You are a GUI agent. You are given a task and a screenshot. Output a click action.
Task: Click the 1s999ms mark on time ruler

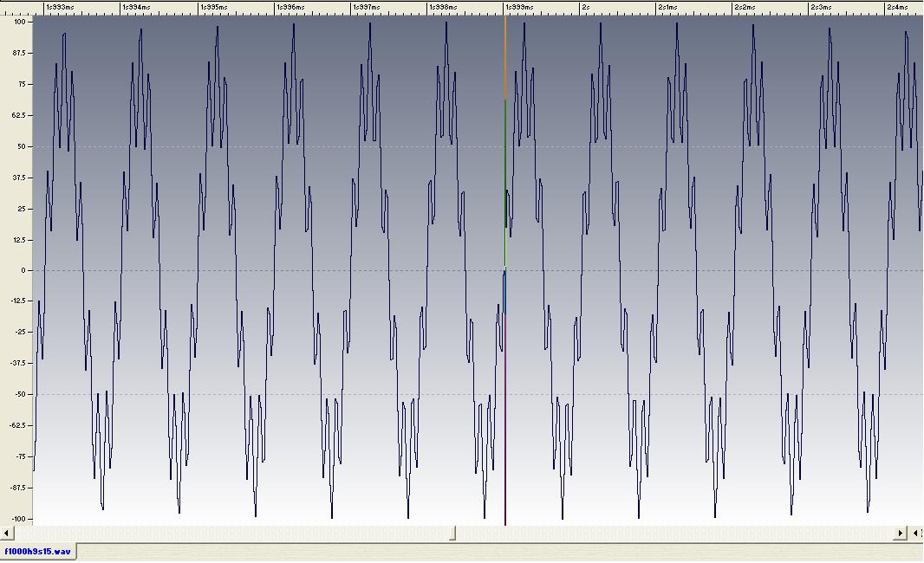click(x=520, y=7)
